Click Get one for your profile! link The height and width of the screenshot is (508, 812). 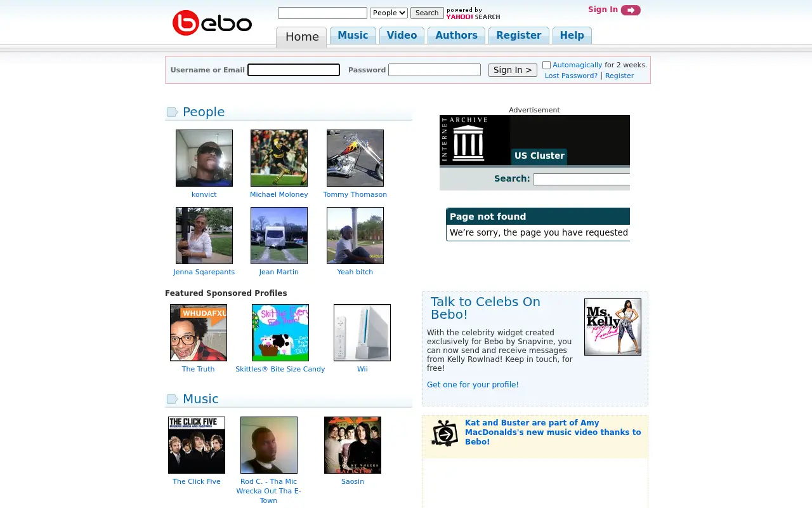(x=473, y=385)
